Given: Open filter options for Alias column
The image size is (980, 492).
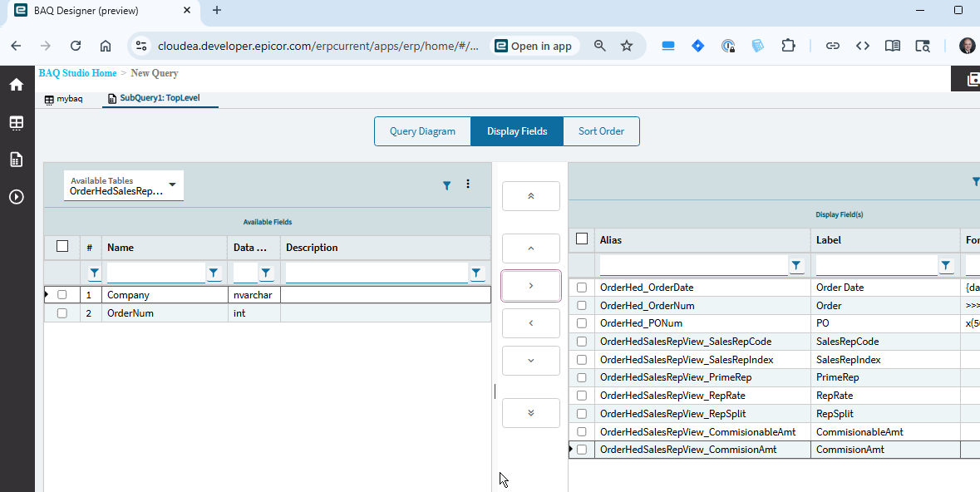Looking at the screenshot, I should [x=796, y=265].
